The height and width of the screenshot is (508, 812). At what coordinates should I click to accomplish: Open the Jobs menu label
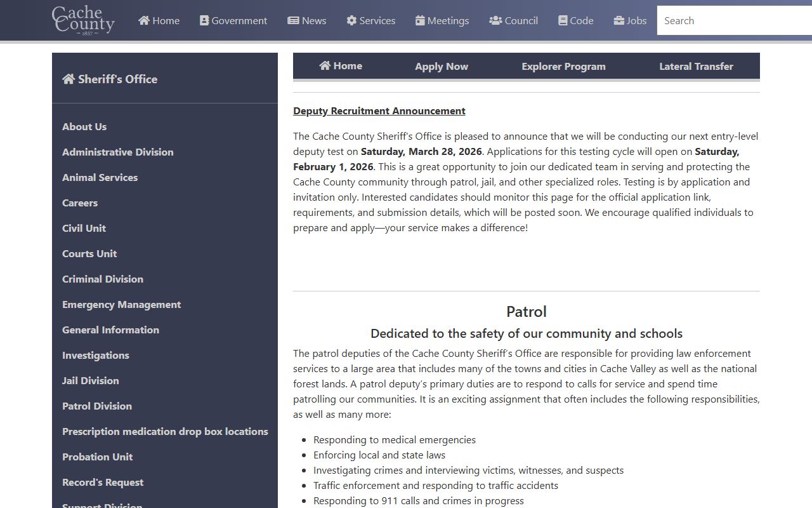[637, 20]
